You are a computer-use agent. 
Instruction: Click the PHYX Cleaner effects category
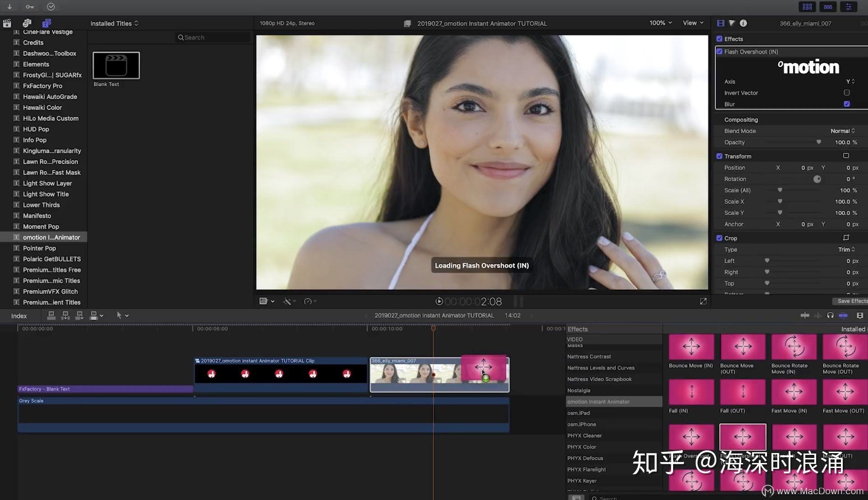pyautogui.click(x=584, y=435)
